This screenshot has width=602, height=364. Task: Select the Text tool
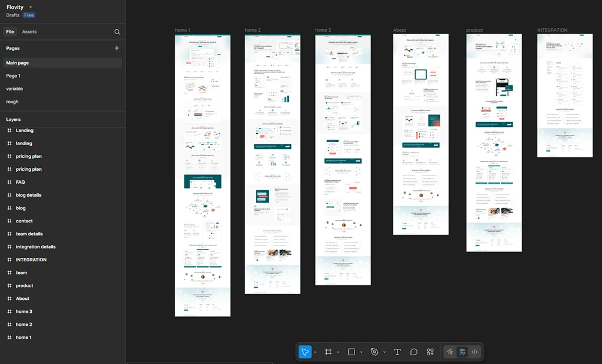click(x=397, y=352)
